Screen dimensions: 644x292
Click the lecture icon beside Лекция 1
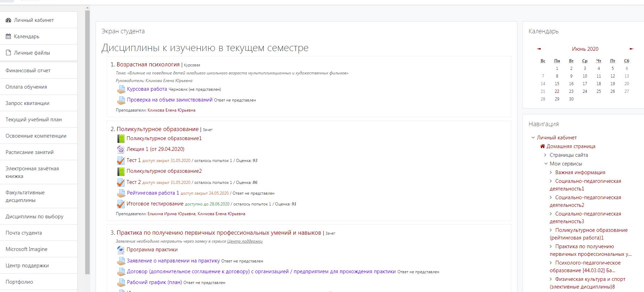point(121,149)
